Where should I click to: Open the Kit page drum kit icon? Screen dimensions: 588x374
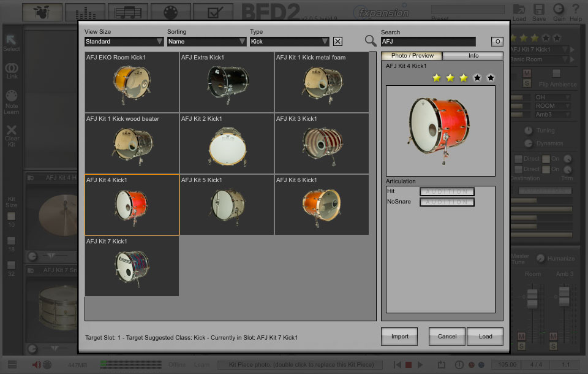click(42, 12)
